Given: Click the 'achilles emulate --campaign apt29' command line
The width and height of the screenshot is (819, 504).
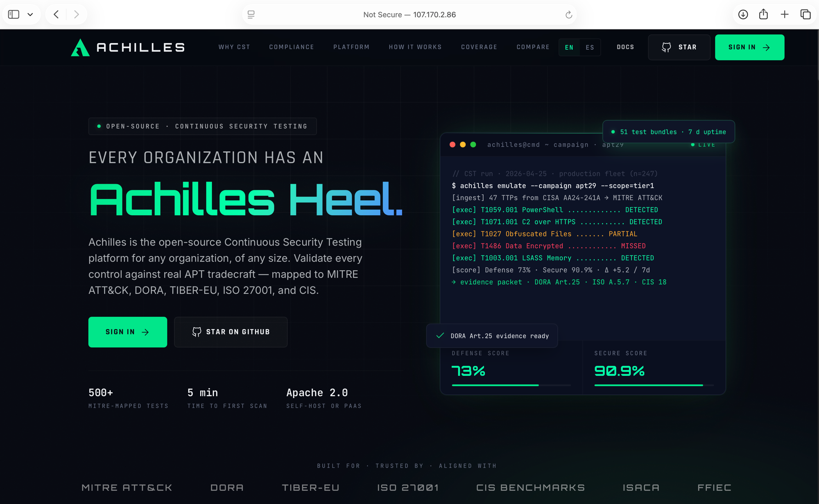Looking at the screenshot, I should (x=553, y=186).
